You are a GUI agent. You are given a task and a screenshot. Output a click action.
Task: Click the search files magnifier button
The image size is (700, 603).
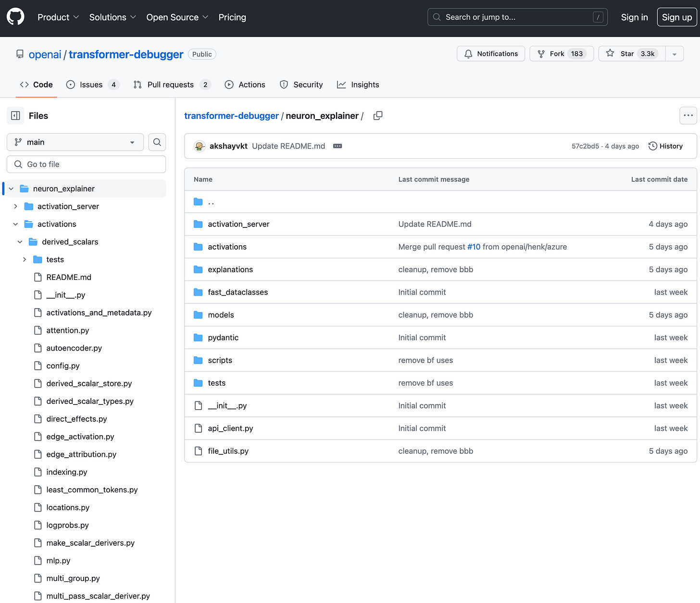[x=157, y=142]
